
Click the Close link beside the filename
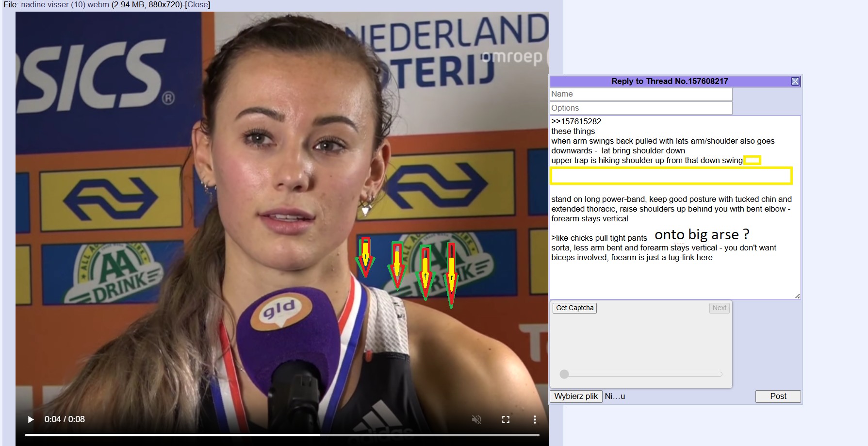tap(197, 4)
